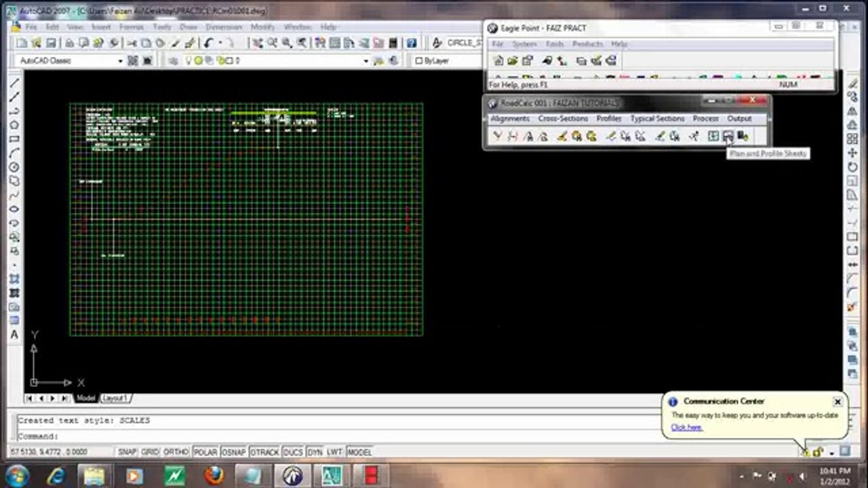The width and height of the screenshot is (868, 488).
Task: Toggle GRID display in status bar
Action: (150, 452)
